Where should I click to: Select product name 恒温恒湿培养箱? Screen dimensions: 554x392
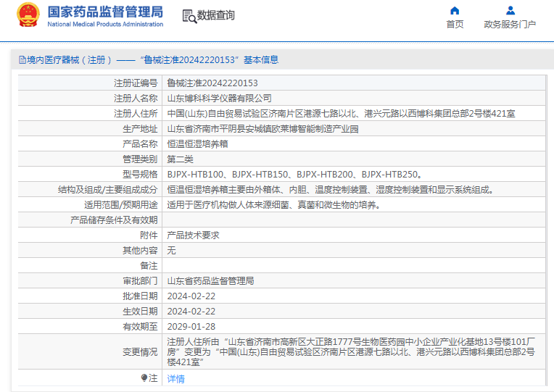click(x=197, y=144)
